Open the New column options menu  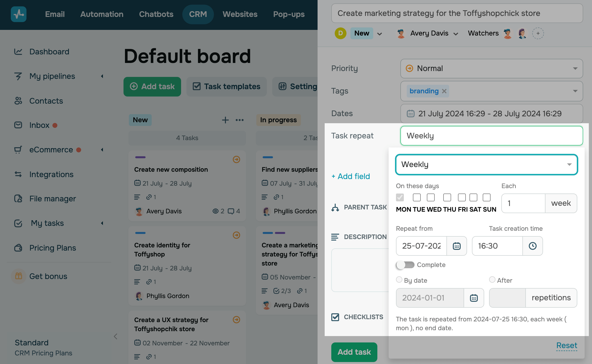tap(239, 120)
